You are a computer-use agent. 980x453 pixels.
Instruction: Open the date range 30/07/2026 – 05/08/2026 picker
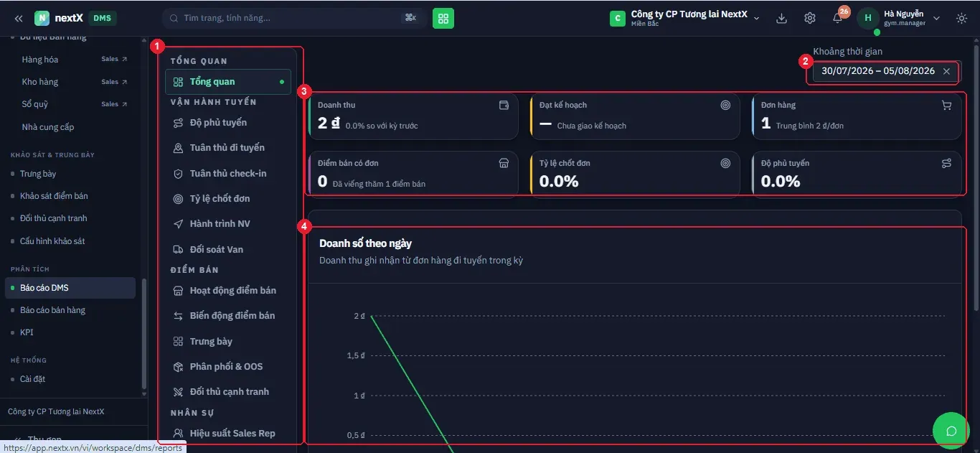click(x=878, y=71)
